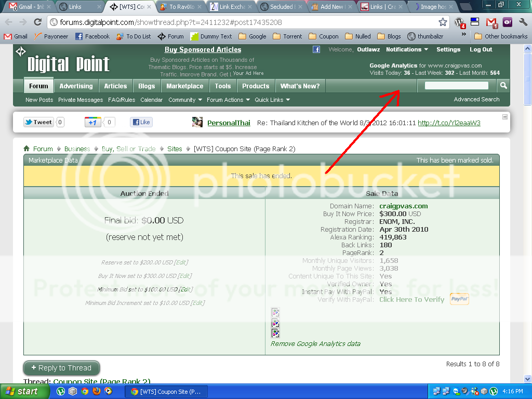The image size is (532, 399).
Task: Expand the Forum Actions dropdown
Action: [229, 100]
